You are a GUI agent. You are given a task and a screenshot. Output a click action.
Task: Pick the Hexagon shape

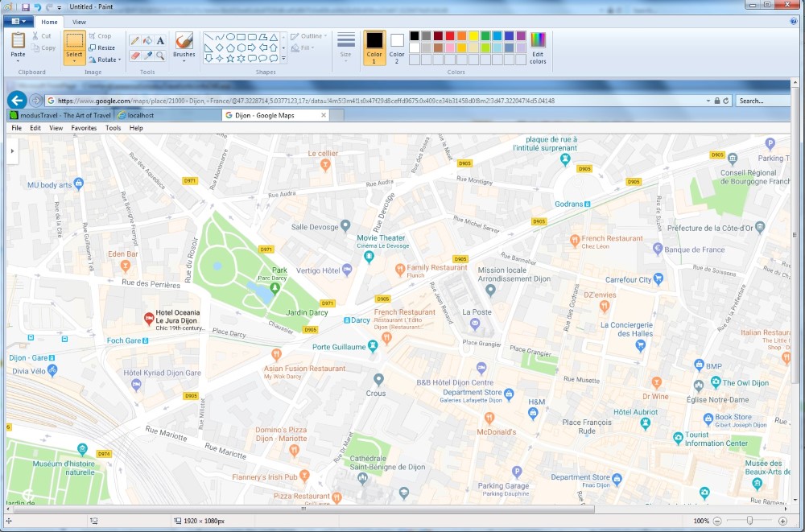point(242,47)
